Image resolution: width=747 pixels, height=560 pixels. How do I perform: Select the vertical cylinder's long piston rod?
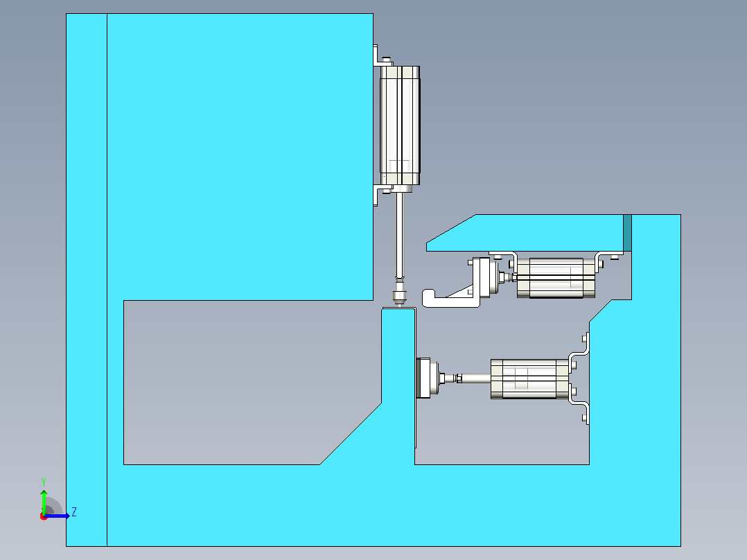click(400, 235)
